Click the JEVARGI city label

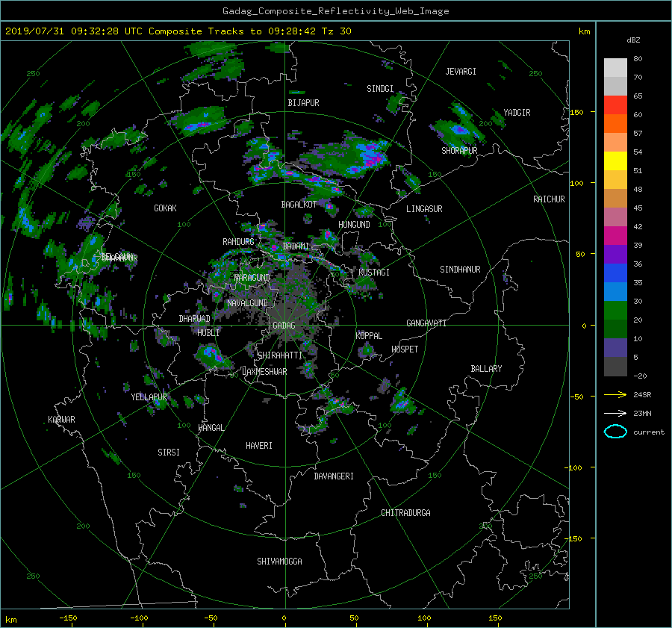[x=461, y=72]
